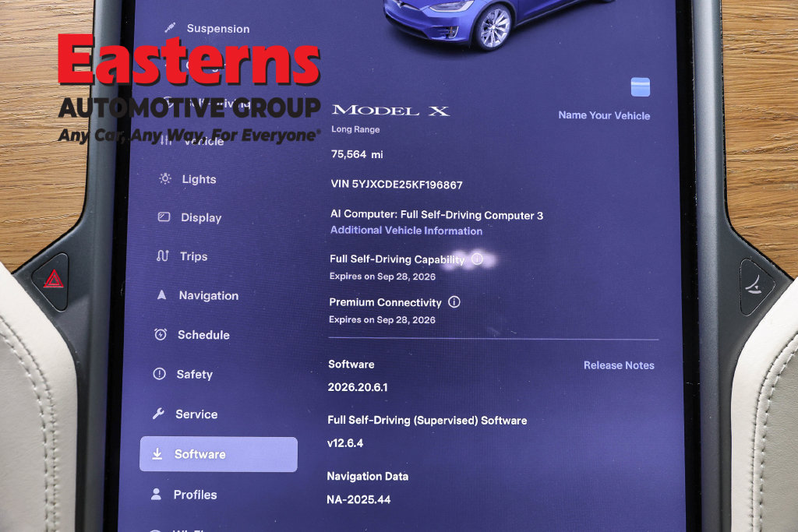
Task: Tap Navigation Data NA-2025.44 value
Action: (x=358, y=499)
